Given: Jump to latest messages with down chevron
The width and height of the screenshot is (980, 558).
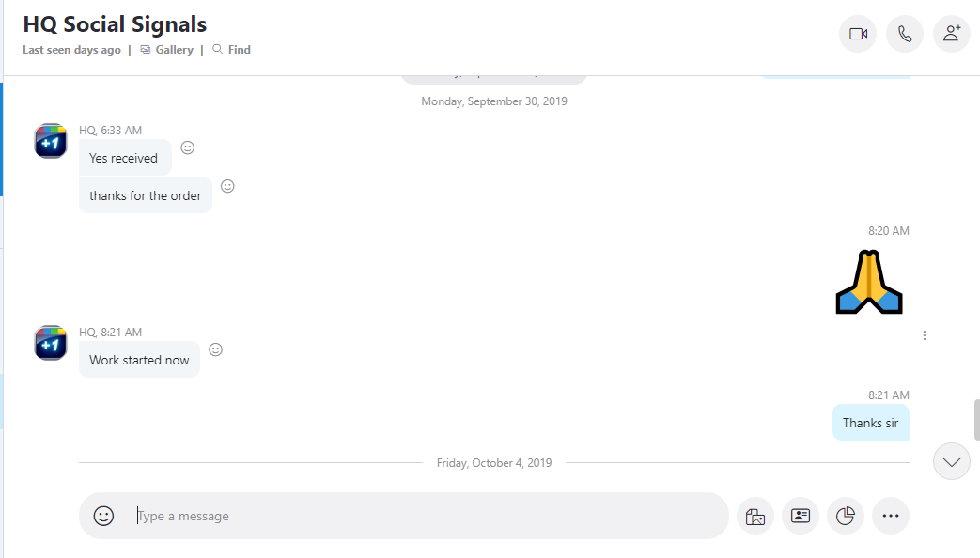Looking at the screenshot, I should pos(951,462).
